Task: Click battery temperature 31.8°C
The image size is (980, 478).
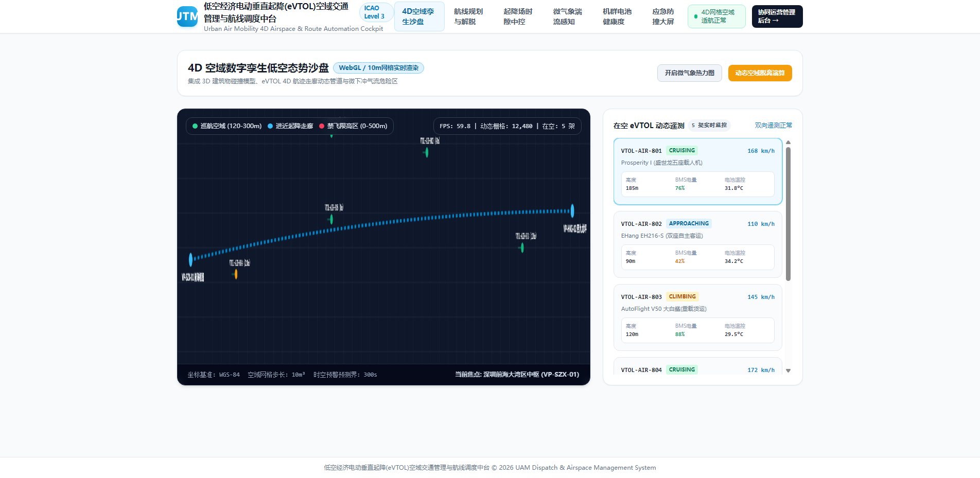Action: [x=734, y=188]
